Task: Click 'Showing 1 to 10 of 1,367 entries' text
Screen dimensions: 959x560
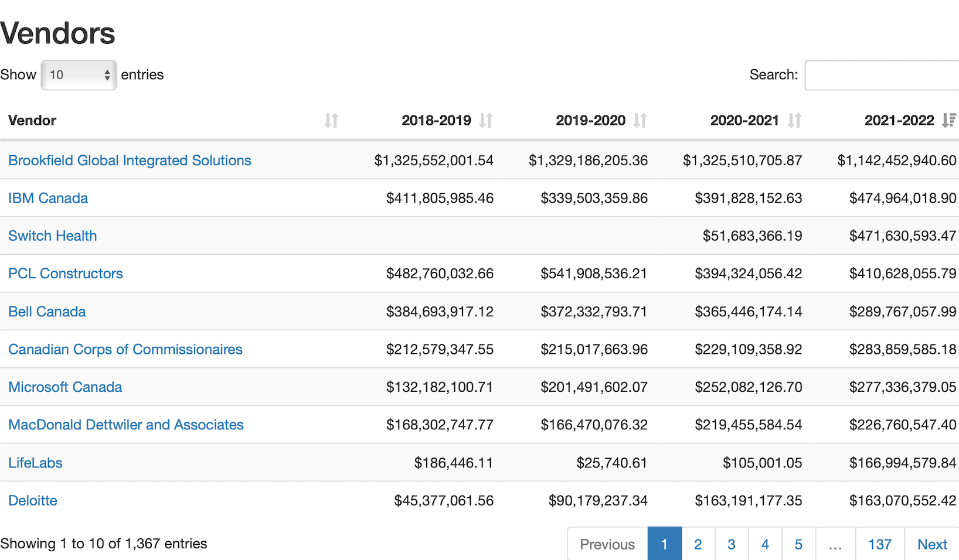Action: [x=104, y=544]
